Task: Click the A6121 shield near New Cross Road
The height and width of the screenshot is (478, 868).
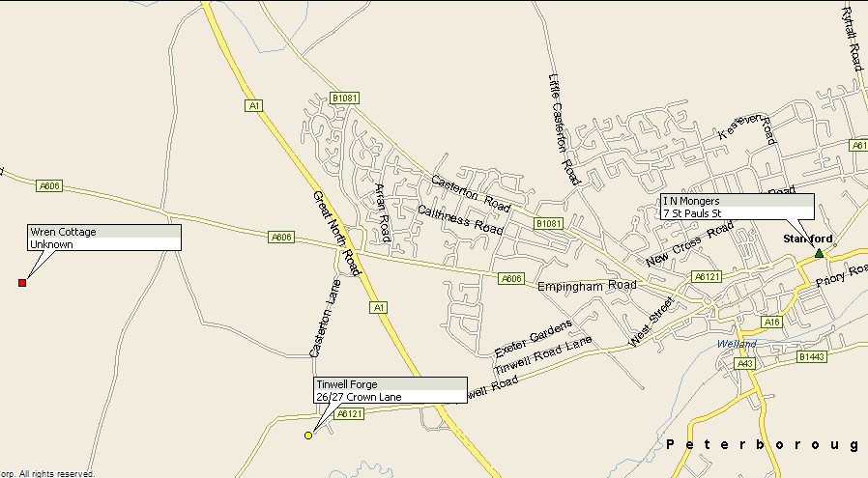Action: pyautogui.click(x=707, y=276)
